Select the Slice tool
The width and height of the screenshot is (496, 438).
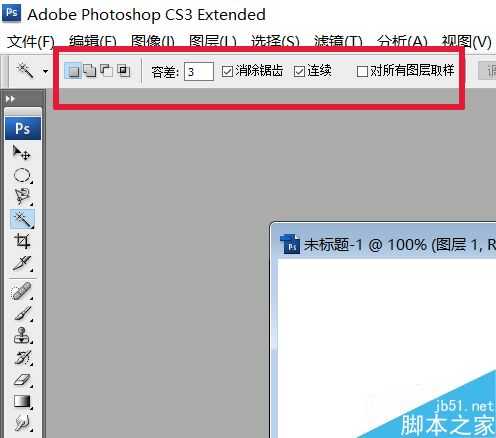pyautogui.click(x=22, y=263)
